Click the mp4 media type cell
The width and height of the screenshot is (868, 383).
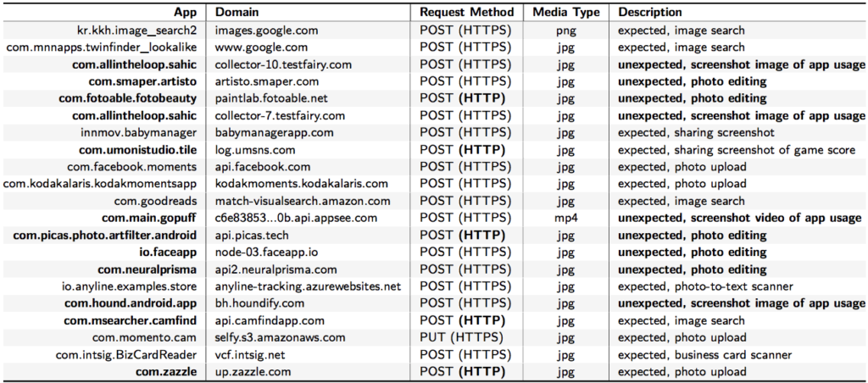(x=566, y=218)
